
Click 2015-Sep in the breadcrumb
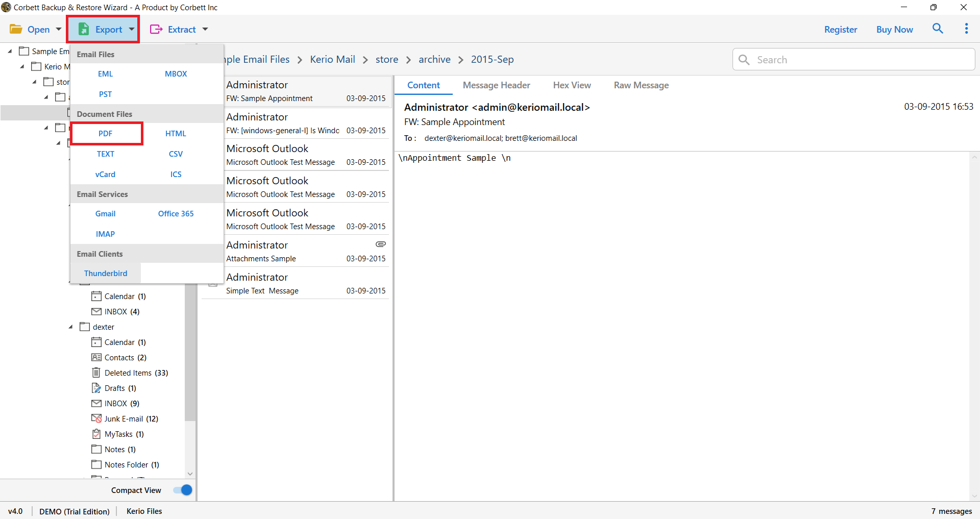[493, 59]
